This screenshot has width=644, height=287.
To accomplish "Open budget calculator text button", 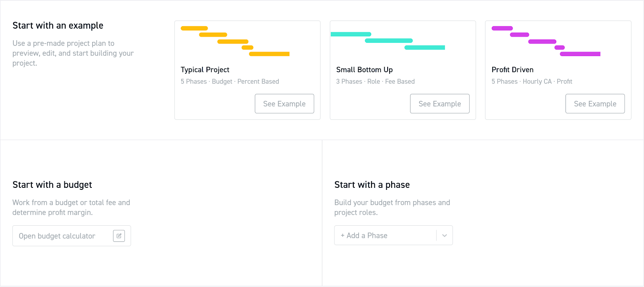I will click(57, 236).
